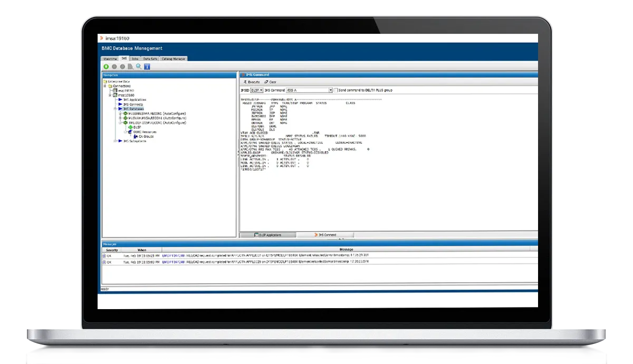Open the IMSID DLSP dropdown

(256, 90)
